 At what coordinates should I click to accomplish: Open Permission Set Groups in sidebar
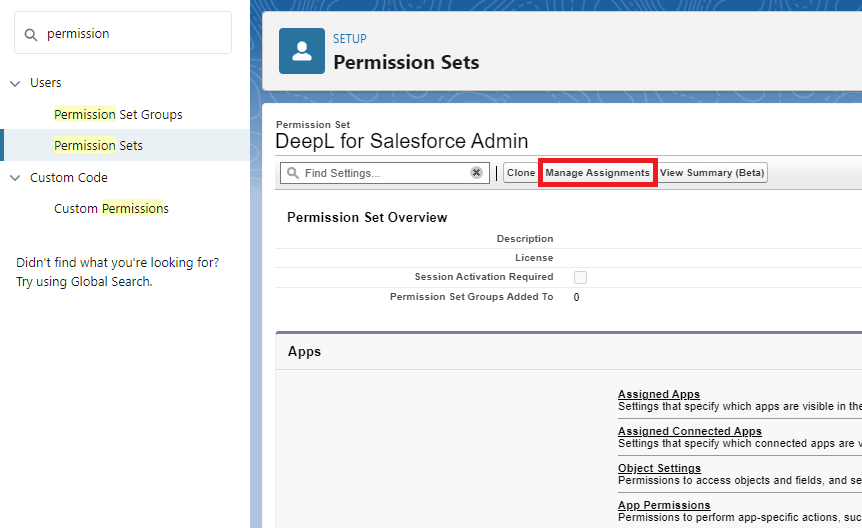click(x=118, y=114)
